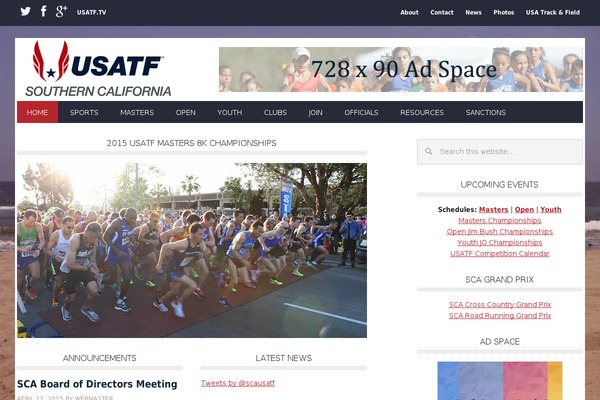The height and width of the screenshot is (400, 600).
Task: Open the RESOURCES navigation menu
Action: click(422, 112)
